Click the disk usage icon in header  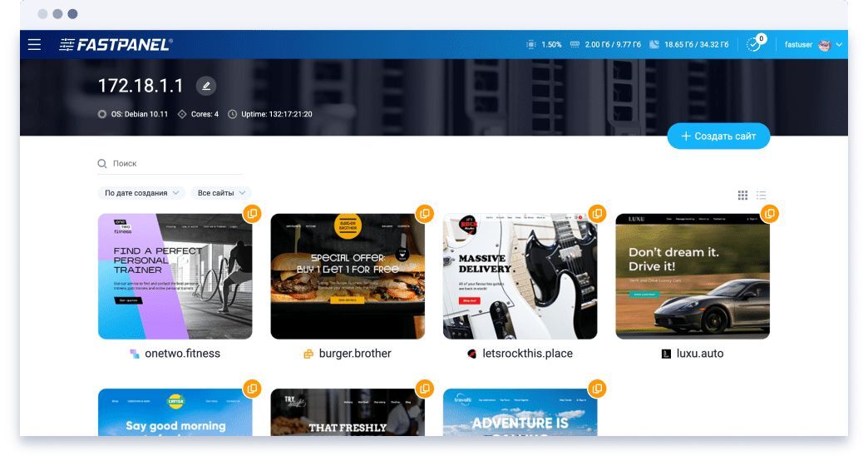653,44
